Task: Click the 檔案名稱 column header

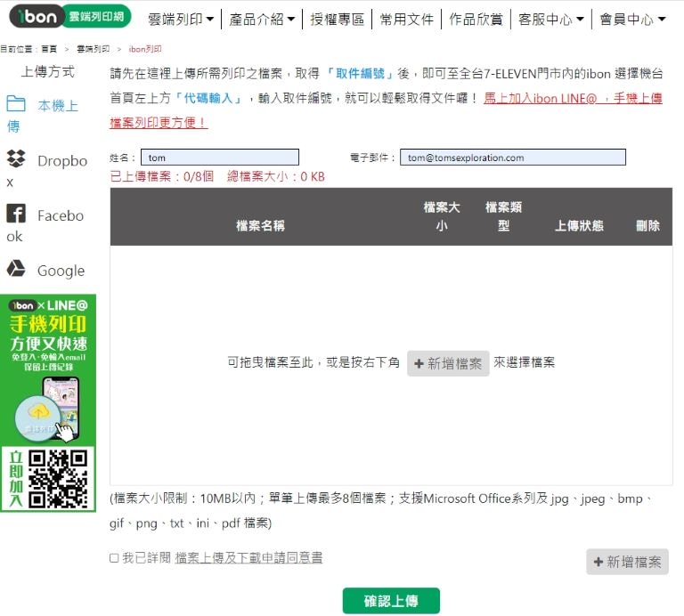Action: click(x=260, y=225)
